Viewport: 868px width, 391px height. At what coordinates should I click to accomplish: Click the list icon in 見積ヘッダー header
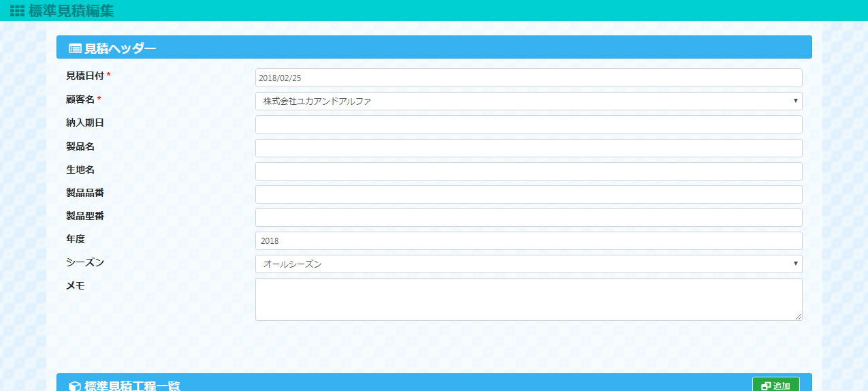[x=76, y=48]
